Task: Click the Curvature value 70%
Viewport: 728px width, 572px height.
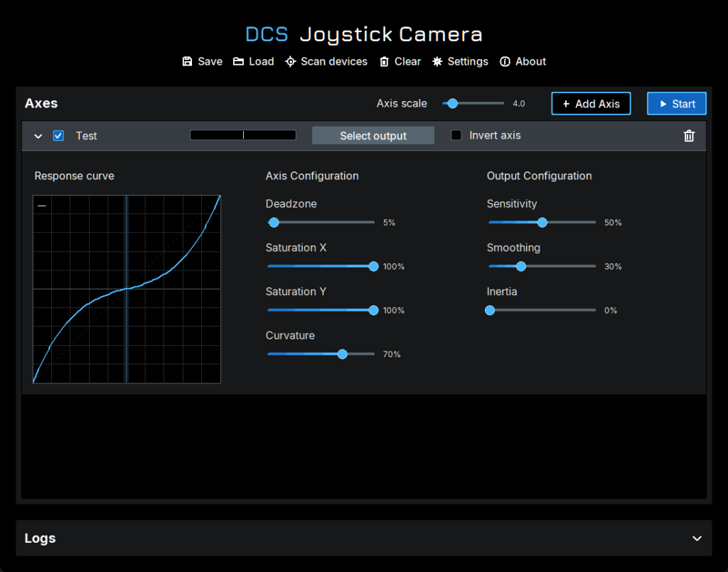Action: pyautogui.click(x=392, y=354)
